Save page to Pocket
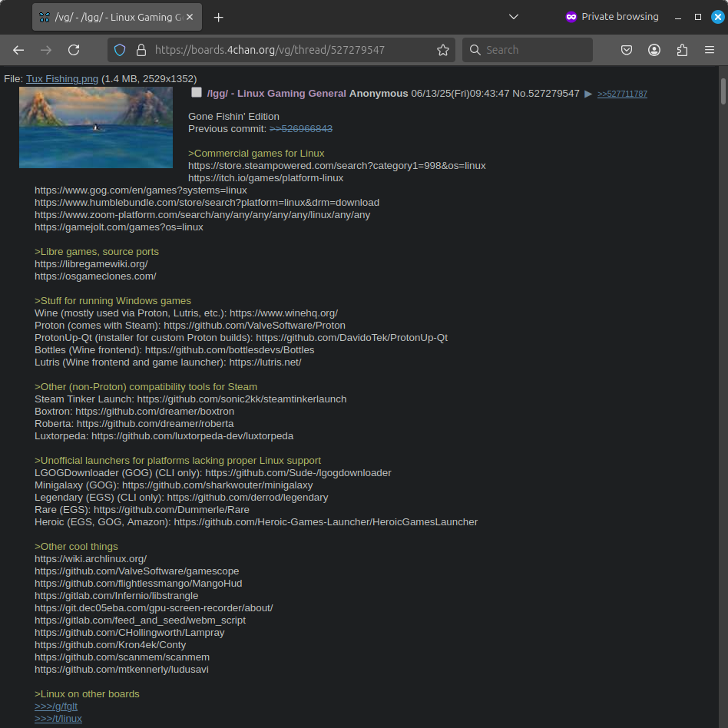728x728 pixels. click(627, 50)
